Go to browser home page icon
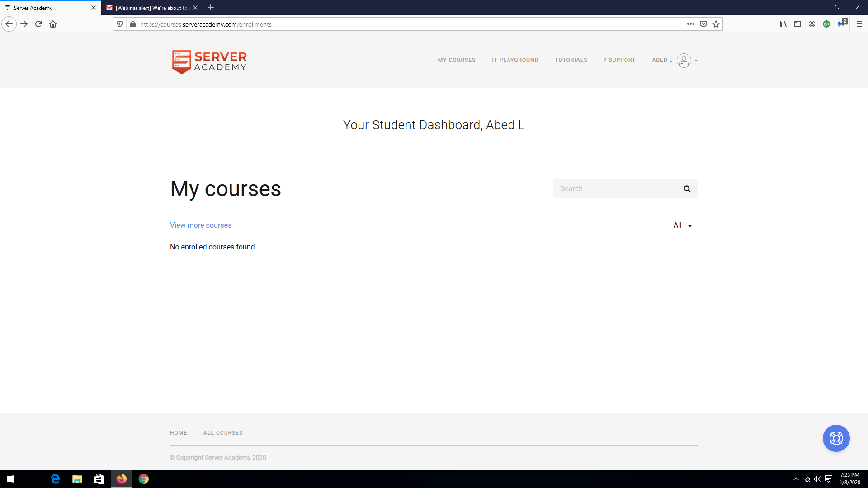This screenshot has width=868, height=488. click(x=53, y=24)
